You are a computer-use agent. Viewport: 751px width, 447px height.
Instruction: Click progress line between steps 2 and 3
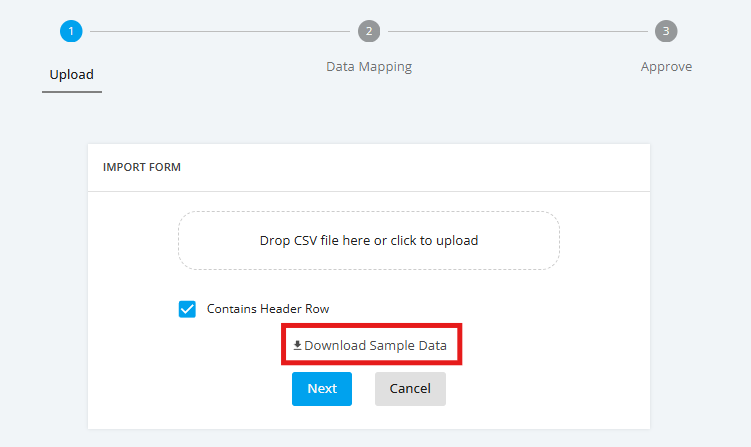coord(518,32)
